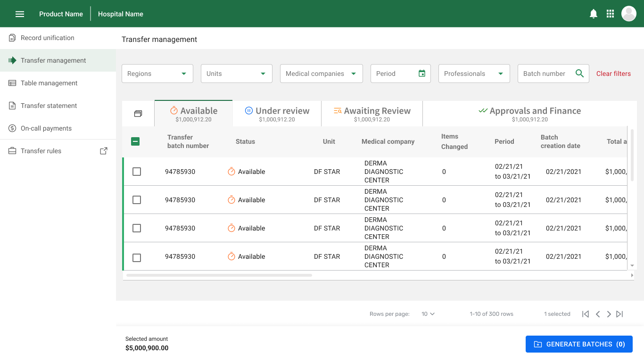Click the stacked-windows tab icon
The image size is (644, 362).
coord(138,114)
